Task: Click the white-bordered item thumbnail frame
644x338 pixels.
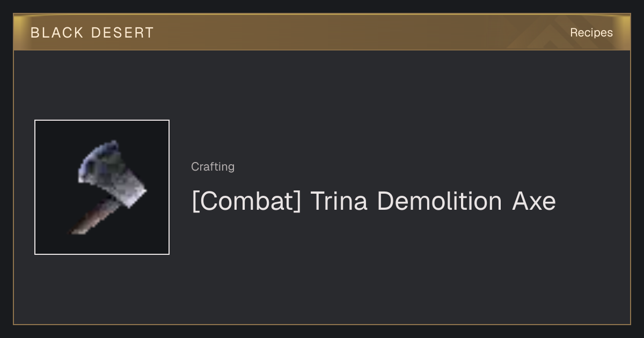Action: click(102, 187)
